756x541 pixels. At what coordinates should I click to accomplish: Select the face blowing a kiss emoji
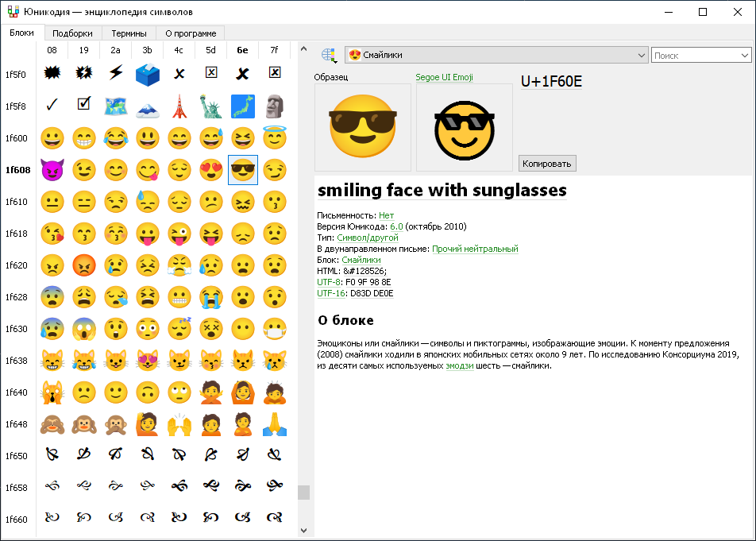click(x=52, y=234)
